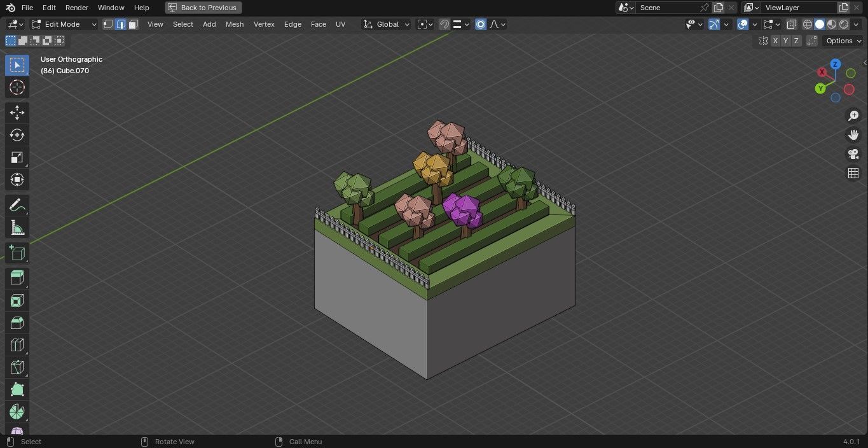Select the Extrude Region tool
This screenshot has width=868, height=448.
17,278
